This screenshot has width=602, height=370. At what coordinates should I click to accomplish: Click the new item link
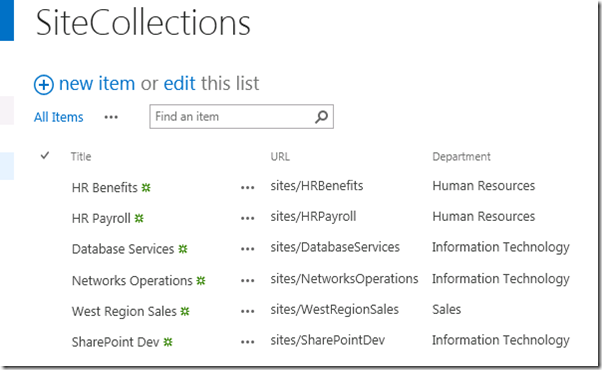click(97, 83)
